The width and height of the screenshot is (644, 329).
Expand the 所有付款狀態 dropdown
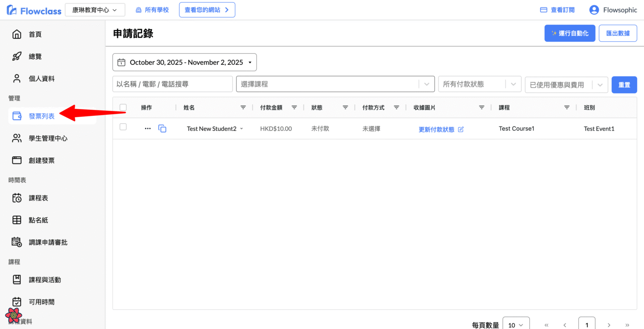479,84
